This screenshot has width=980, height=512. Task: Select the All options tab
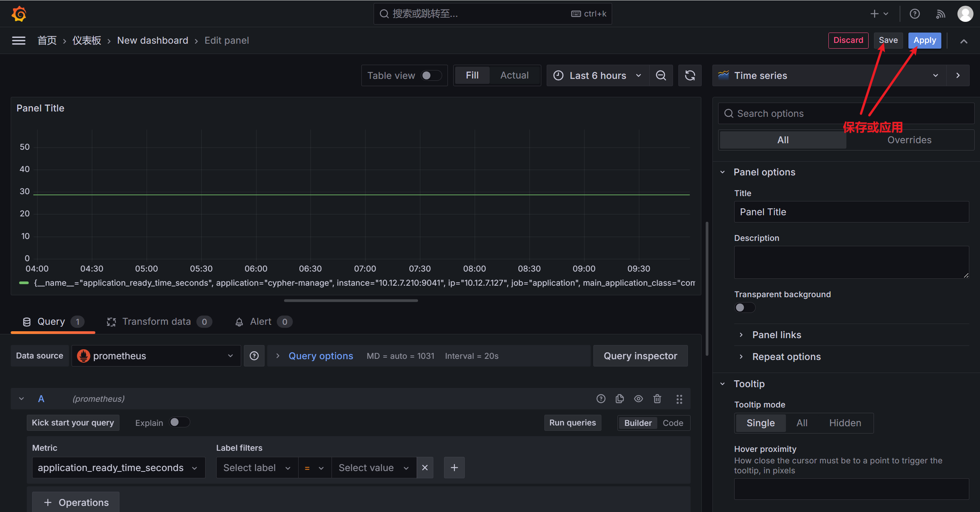783,140
